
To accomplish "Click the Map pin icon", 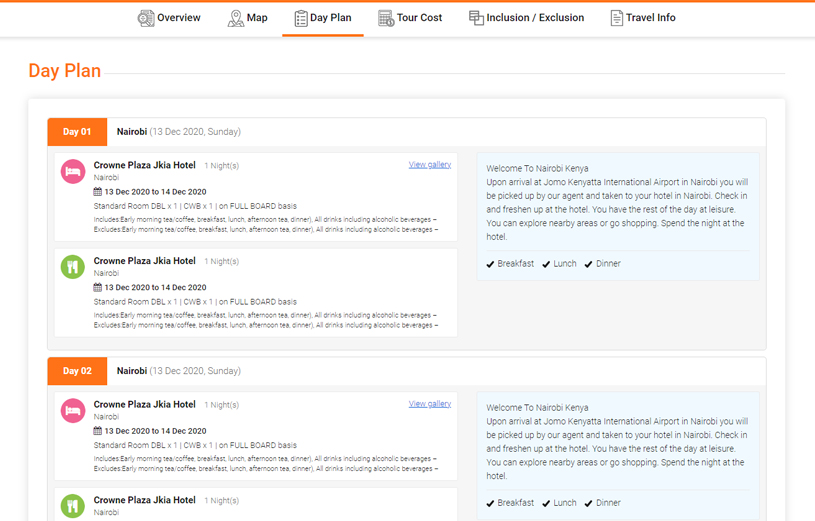I will (x=235, y=18).
